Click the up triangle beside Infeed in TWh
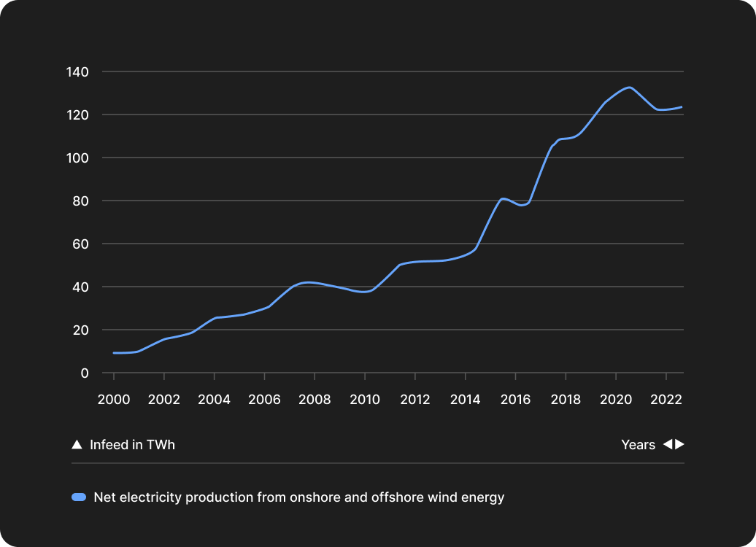 click(x=77, y=445)
